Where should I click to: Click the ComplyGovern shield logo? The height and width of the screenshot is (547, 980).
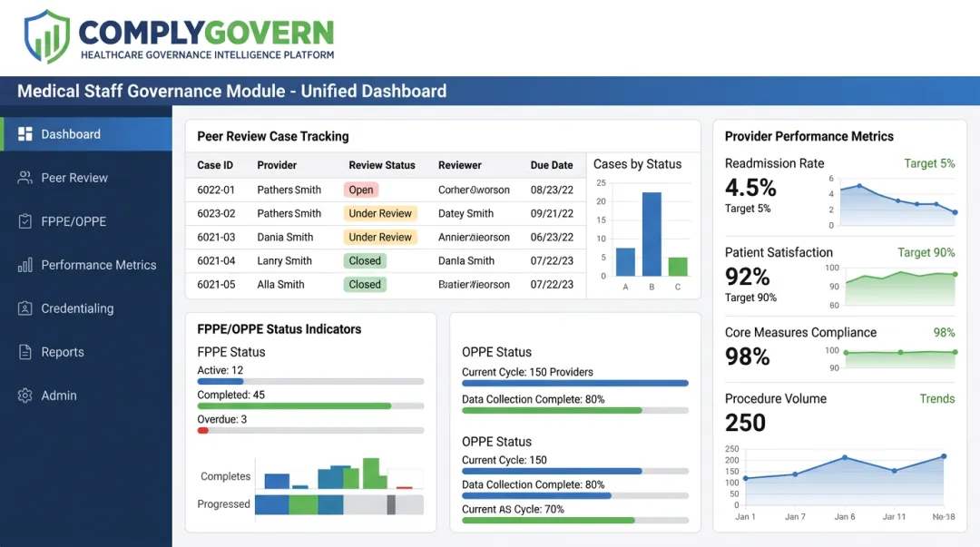click(47, 36)
